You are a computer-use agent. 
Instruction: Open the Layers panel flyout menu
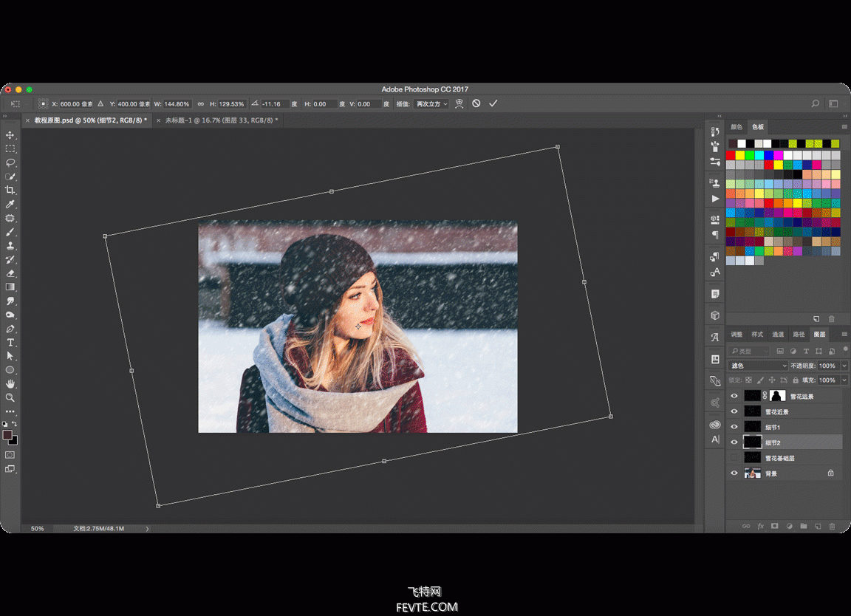844,335
